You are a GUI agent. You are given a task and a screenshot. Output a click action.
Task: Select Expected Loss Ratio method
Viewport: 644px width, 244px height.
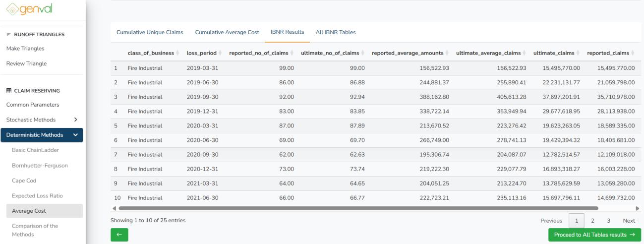pos(37,195)
